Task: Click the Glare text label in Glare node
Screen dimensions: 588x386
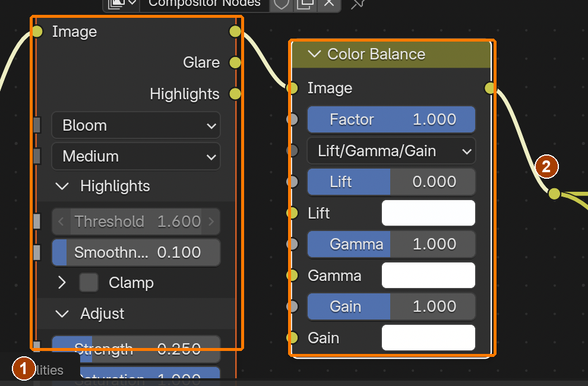Action: [201, 62]
